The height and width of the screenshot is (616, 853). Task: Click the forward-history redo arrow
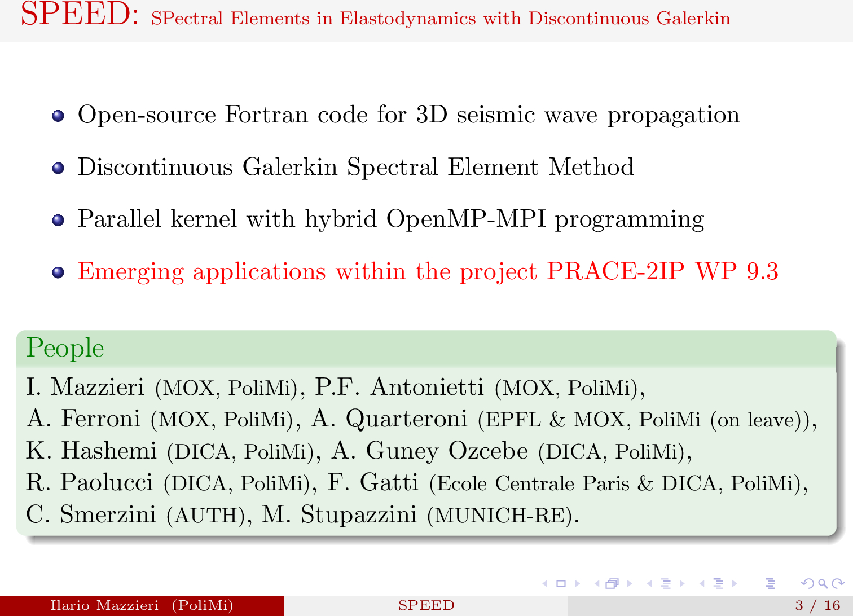coord(837,583)
